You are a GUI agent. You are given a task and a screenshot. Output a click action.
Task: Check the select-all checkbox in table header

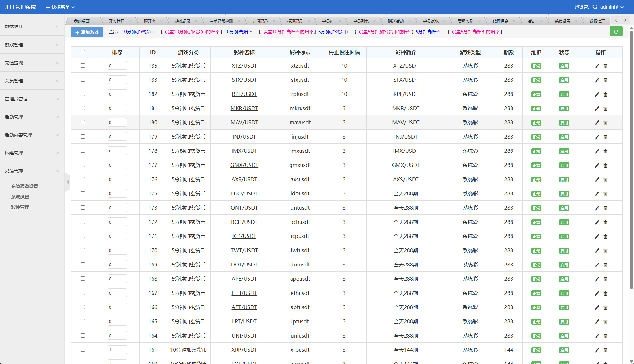point(83,52)
